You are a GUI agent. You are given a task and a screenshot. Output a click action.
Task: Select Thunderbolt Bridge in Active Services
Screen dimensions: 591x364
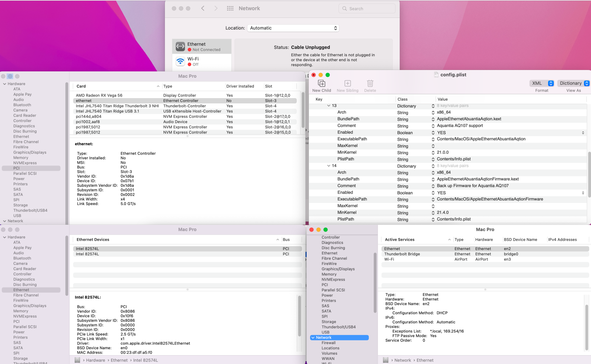tap(402, 254)
